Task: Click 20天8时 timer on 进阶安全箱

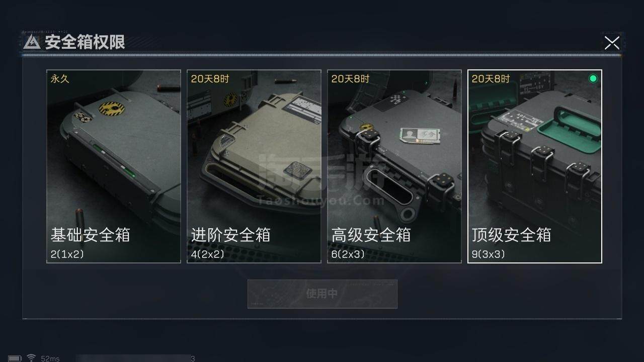Action: click(210, 79)
